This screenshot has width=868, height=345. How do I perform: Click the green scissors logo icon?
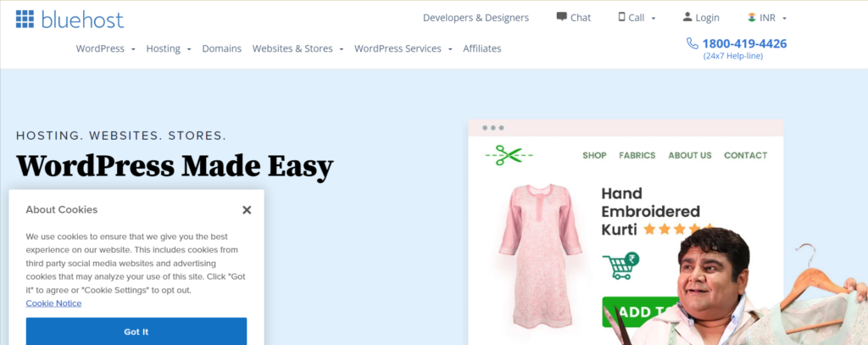coord(509,155)
